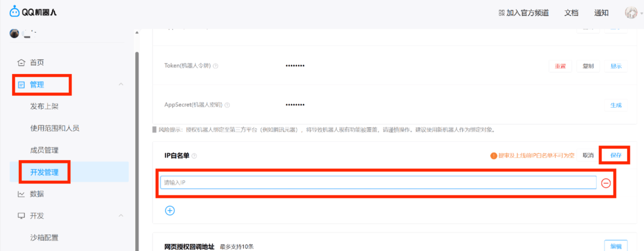Click the 请输入IP input field
The width and height of the screenshot is (644, 251).
click(377, 182)
